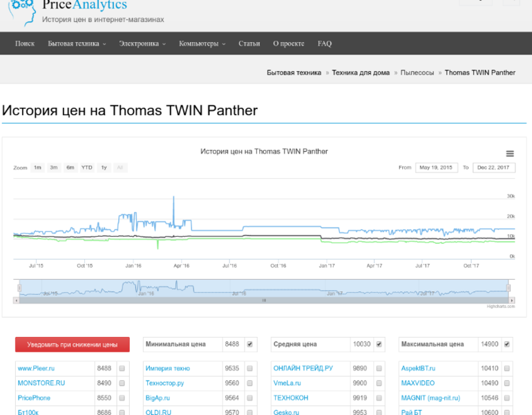Toggle the Максимальная цена checkbox

(507, 344)
